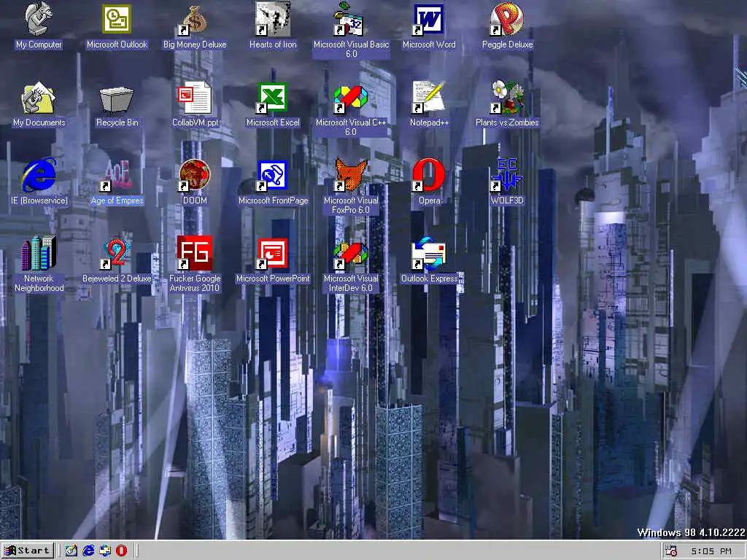Click Show Desktop in Quick Launch
Screen dimensions: 747x560
coord(71,551)
